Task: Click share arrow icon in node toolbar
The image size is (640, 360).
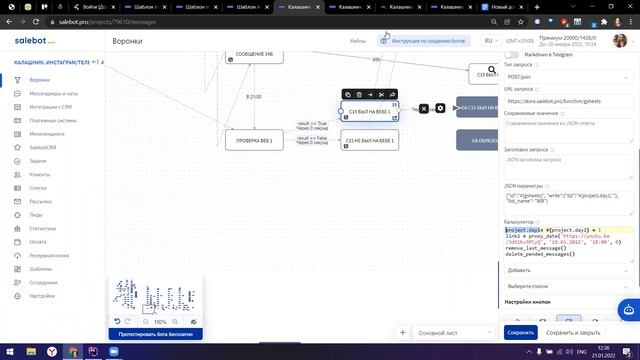Action: click(392, 95)
